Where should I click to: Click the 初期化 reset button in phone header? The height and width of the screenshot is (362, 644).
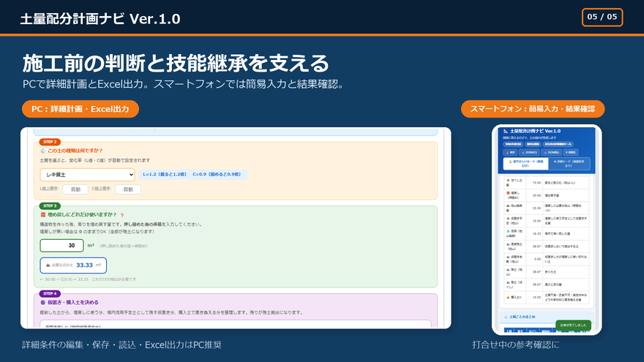(x=571, y=152)
